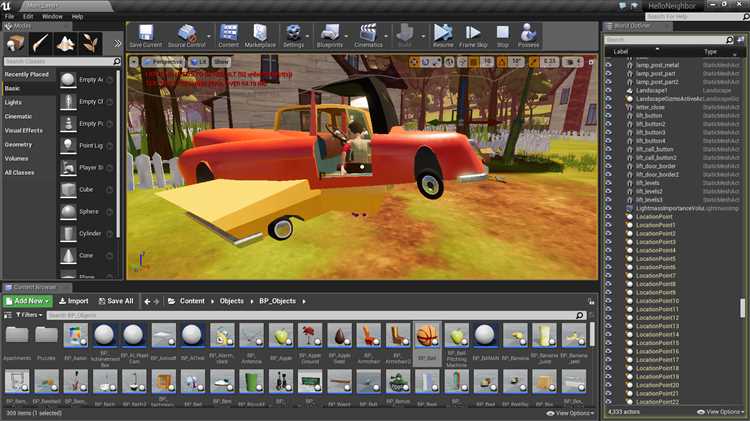Toggle rotation snapping in the viewport
The width and height of the screenshot is (750, 421).
[x=502, y=62]
